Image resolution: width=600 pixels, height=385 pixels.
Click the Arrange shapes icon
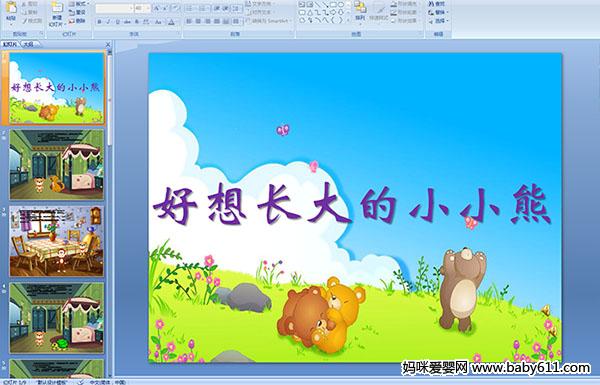[360, 11]
